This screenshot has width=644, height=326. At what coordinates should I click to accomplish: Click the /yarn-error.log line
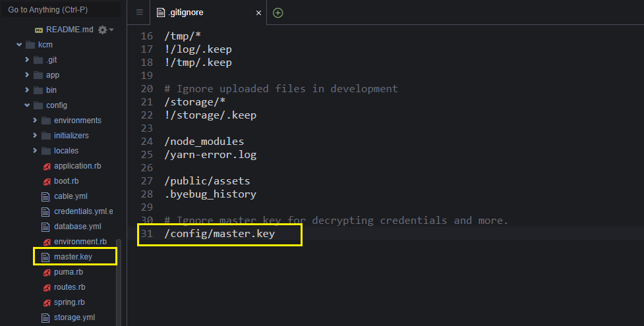pos(210,155)
